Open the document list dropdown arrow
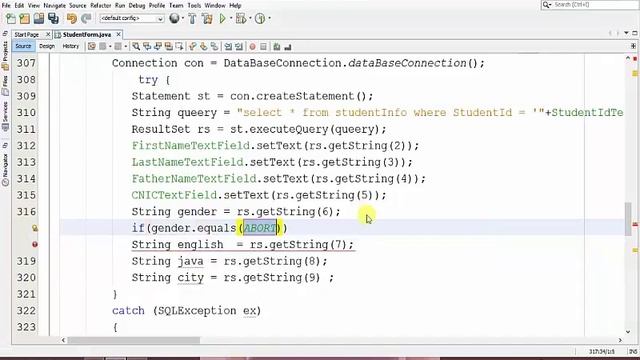640x360 pixels. pyautogui.click(x=626, y=33)
